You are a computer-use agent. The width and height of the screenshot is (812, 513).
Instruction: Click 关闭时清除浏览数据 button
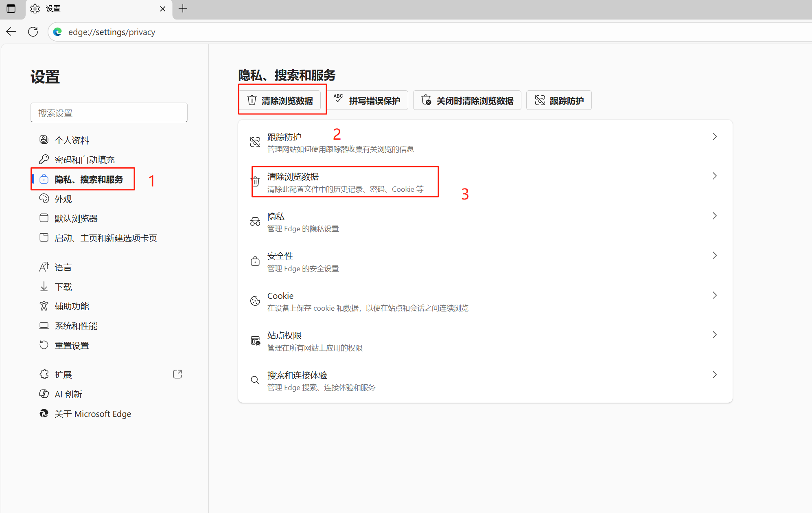pyautogui.click(x=467, y=101)
